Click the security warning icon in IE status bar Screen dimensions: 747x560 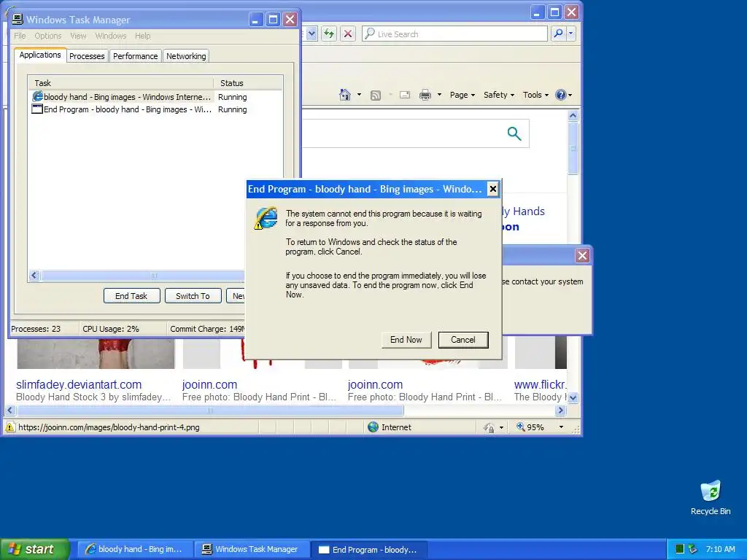coord(10,427)
